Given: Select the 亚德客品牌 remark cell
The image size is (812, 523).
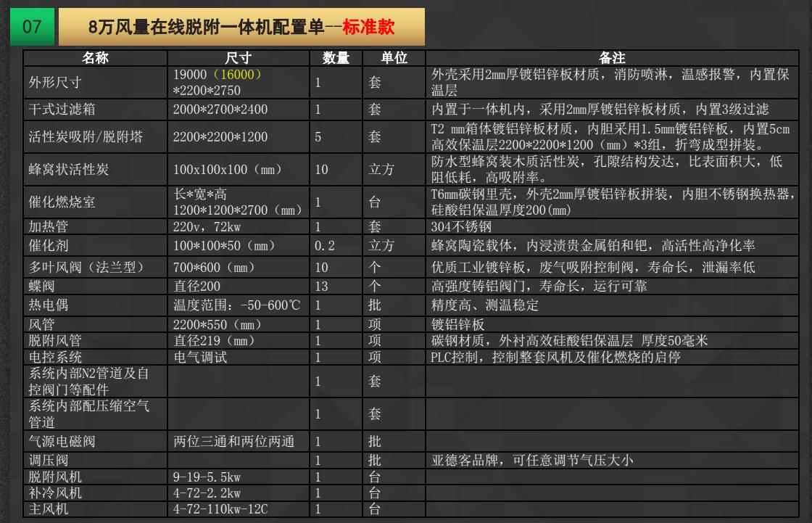Looking at the screenshot, I should [613, 460].
